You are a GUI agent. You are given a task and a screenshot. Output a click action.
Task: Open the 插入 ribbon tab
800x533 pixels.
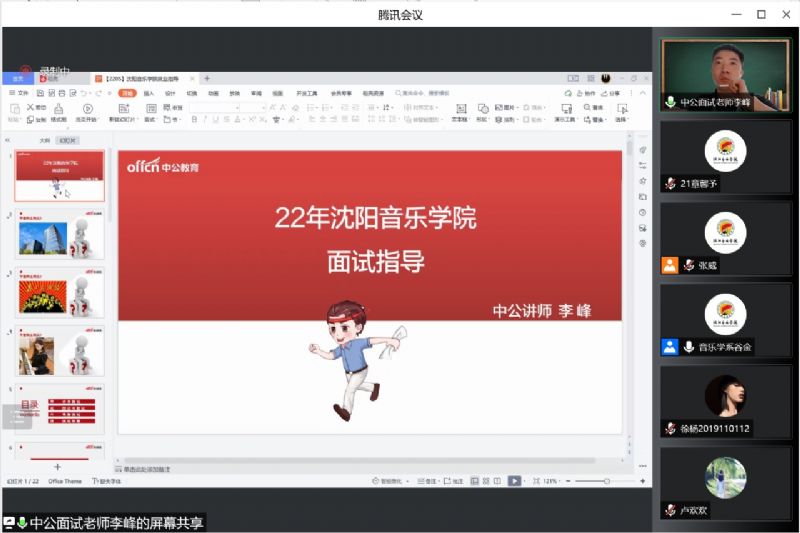click(x=149, y=93)
